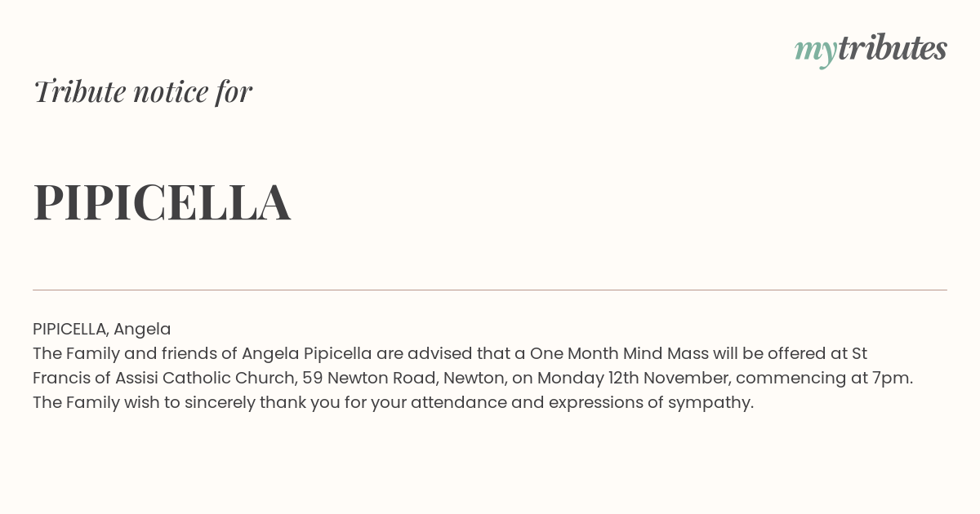Click the "Tribute notice for" heading
This screenshot has height=514, width=980.
142,91
